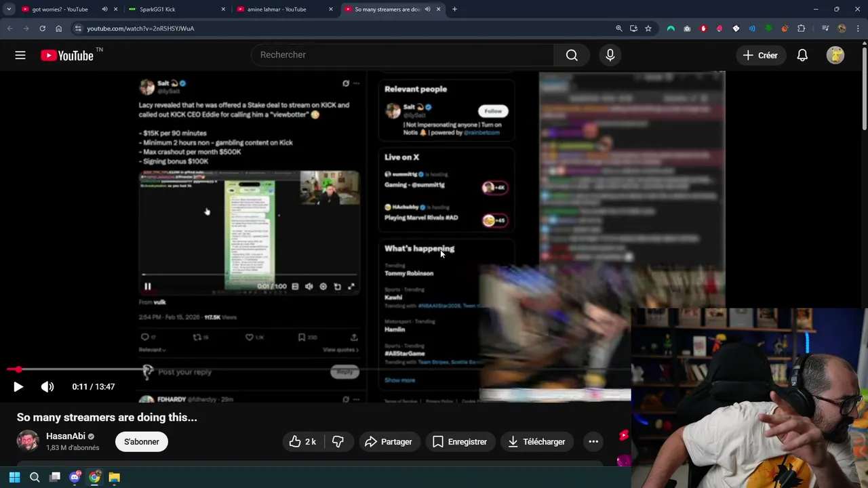The image size is (868, 488).
Task: Reload the current page
Action: coord(42,28)
